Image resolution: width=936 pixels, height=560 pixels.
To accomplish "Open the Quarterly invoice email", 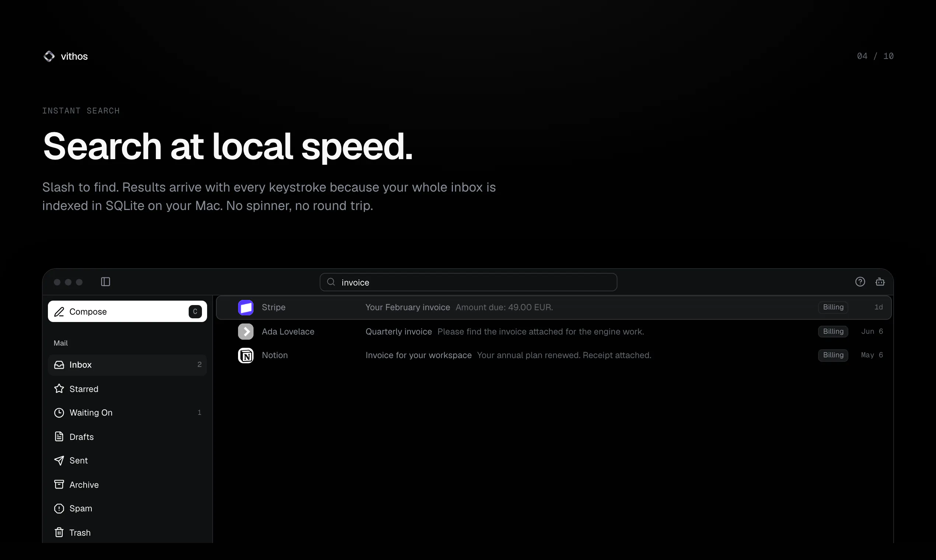I will pyautogui.click(x=553, y=332).
